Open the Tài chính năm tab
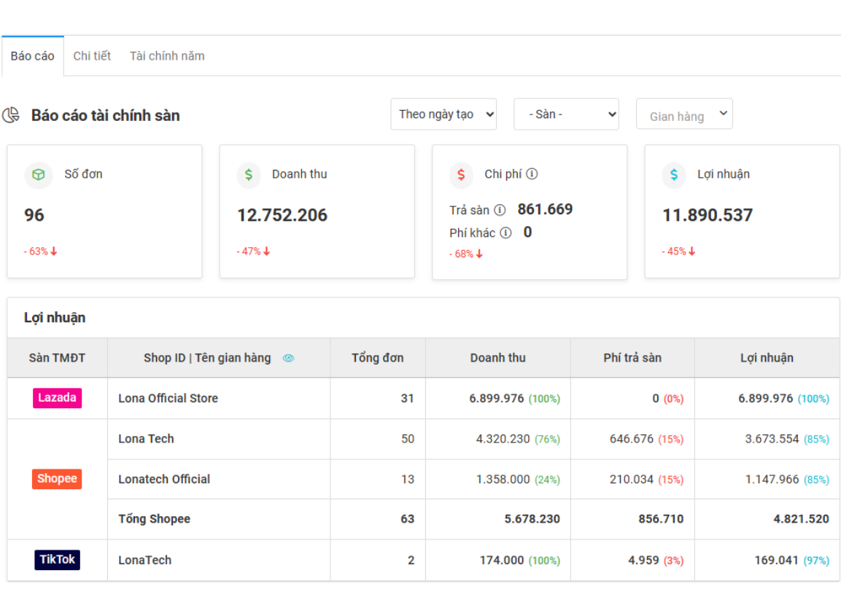 pyautogui.click(x=167, y=56)
